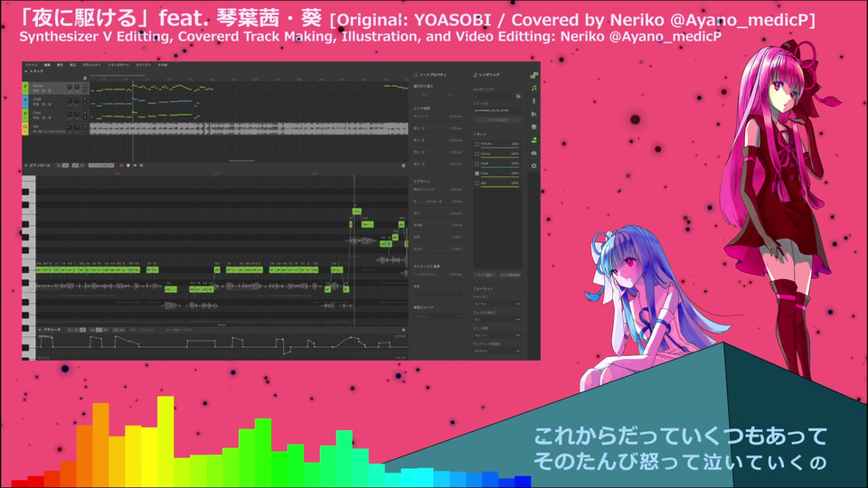Screen dimensions: 868x488
Task: Open the second render format dropdown
Action: tap(497, 320)
